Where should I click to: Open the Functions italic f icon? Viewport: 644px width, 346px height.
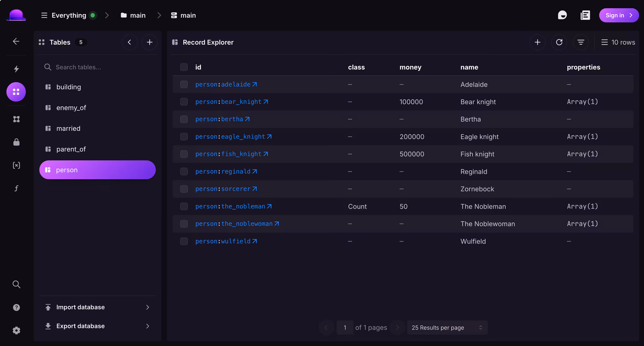coord(16,188)
